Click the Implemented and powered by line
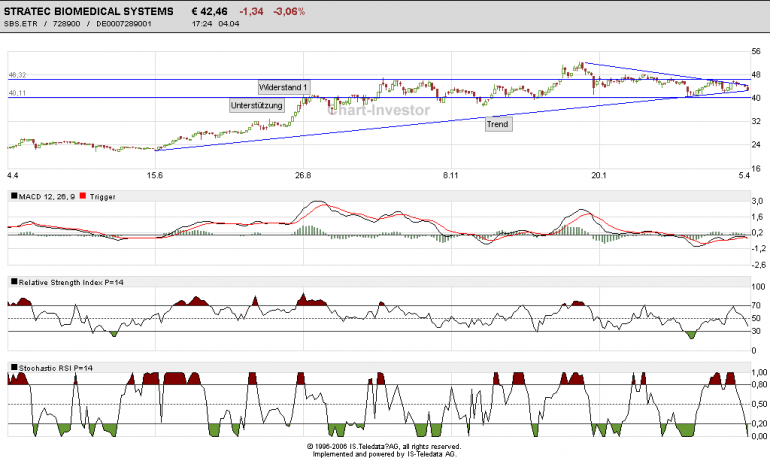 [384, 454]
